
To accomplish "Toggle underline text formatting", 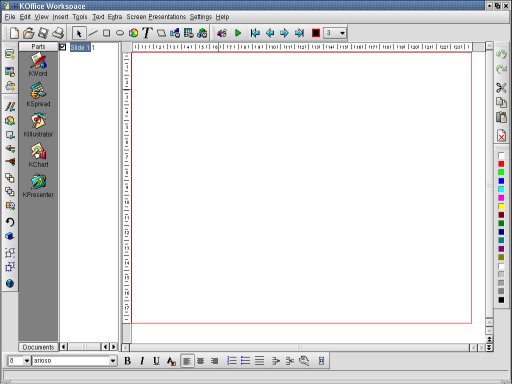I will 156,361.
